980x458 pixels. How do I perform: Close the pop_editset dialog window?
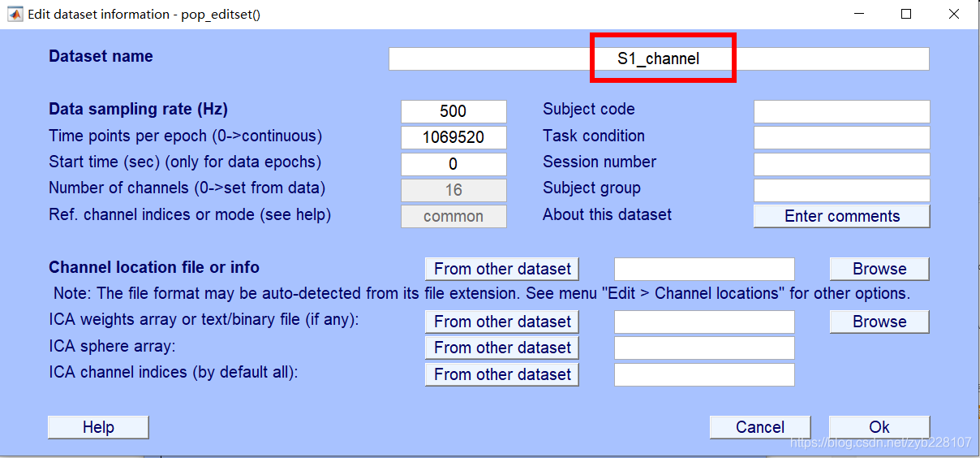[954, 14]
